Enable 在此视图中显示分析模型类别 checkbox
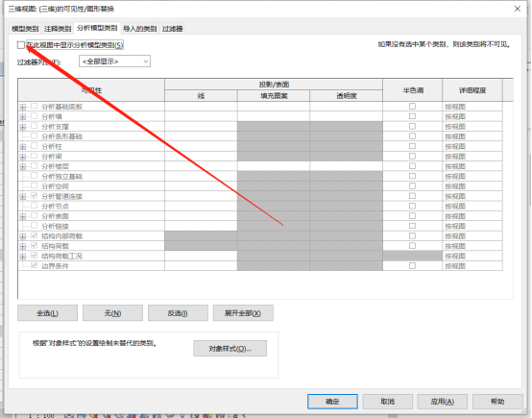Image resolution: width=532 pixels, height=418 pixels. [21, 45]
